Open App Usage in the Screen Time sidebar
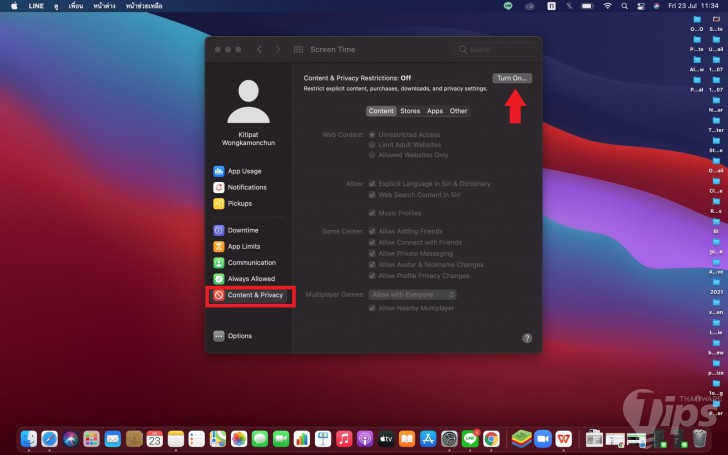 [x=237, y=171]
